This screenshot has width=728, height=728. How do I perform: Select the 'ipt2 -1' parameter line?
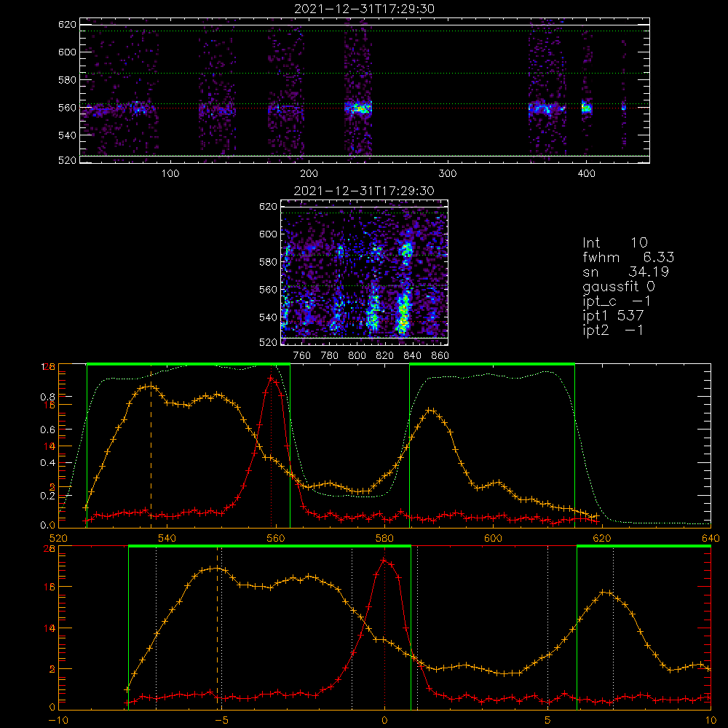click(x=613, y=330)
